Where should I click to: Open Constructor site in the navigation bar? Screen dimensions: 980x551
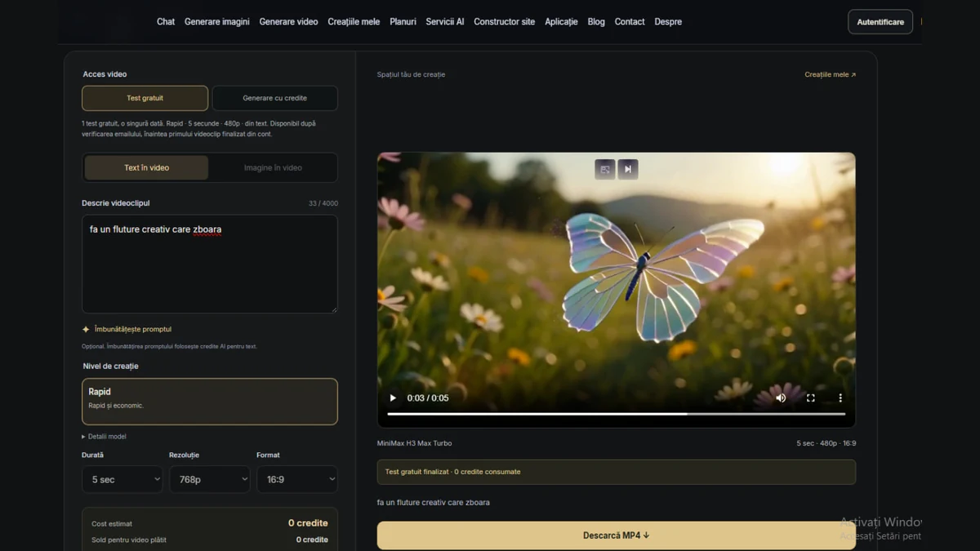pos(505,22)
